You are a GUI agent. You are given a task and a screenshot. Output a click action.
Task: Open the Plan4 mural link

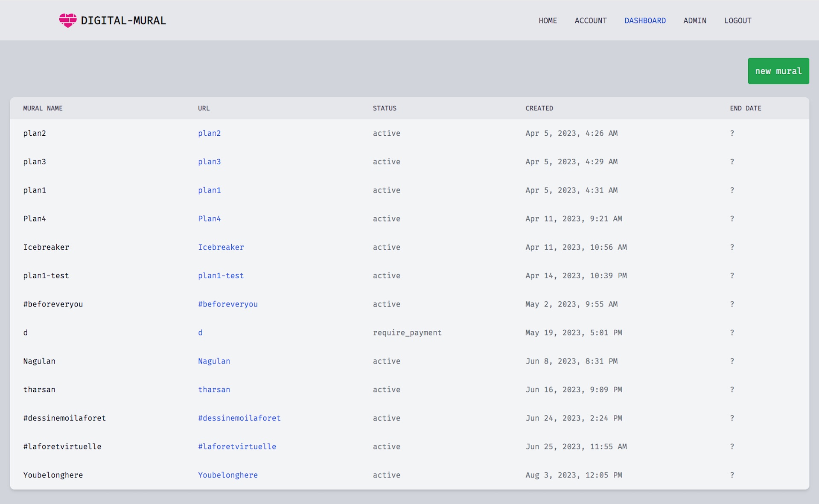pyautogui.click(x=209, y=218)
